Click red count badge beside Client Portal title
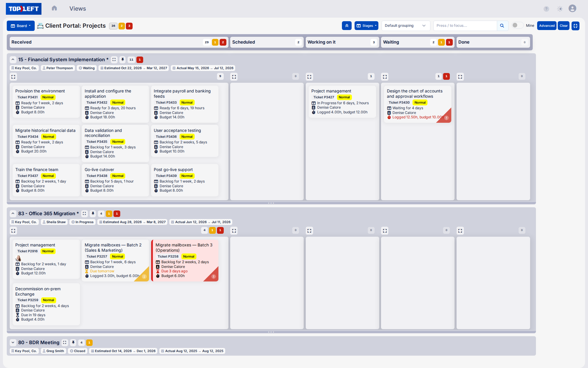 point(129,26)
